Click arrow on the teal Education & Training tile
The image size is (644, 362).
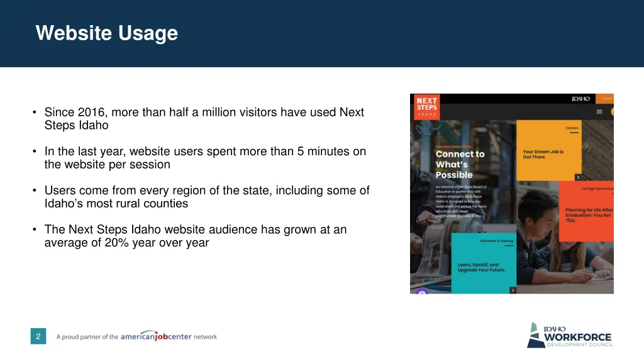[513, 290]
